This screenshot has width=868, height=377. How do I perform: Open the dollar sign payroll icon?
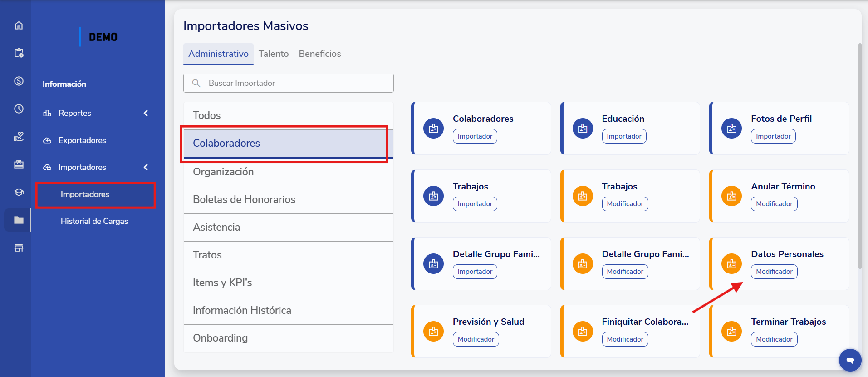point(19,81)
